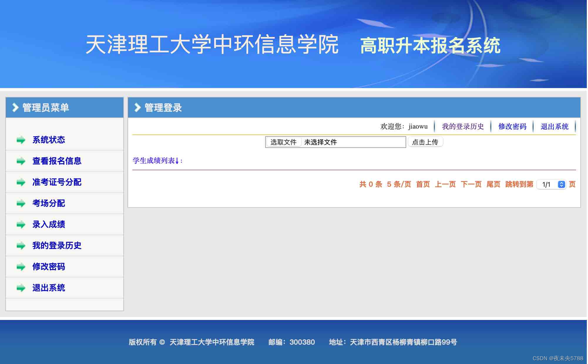Click the 选取文件 file chooser button
588x364 pixels.
tap(283, 142)
